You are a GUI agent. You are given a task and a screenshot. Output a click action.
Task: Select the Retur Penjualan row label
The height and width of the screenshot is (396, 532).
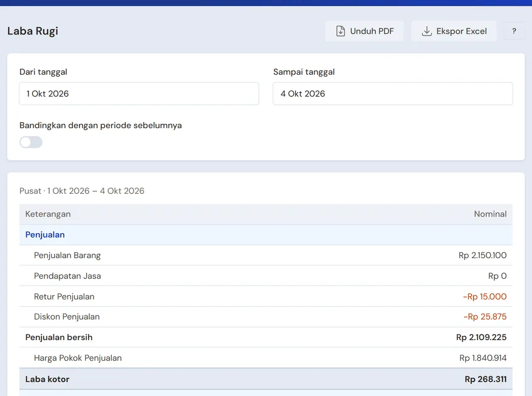tap(64, 296)
